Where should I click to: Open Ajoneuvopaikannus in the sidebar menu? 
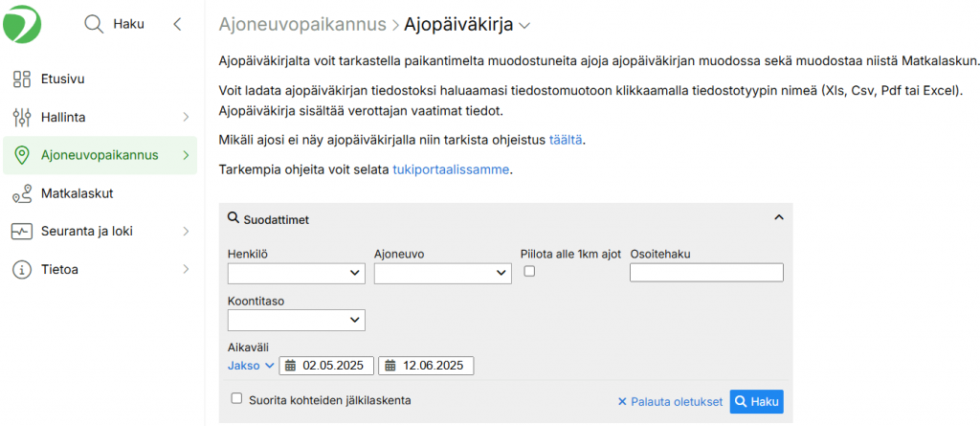(x=100, y=155)
